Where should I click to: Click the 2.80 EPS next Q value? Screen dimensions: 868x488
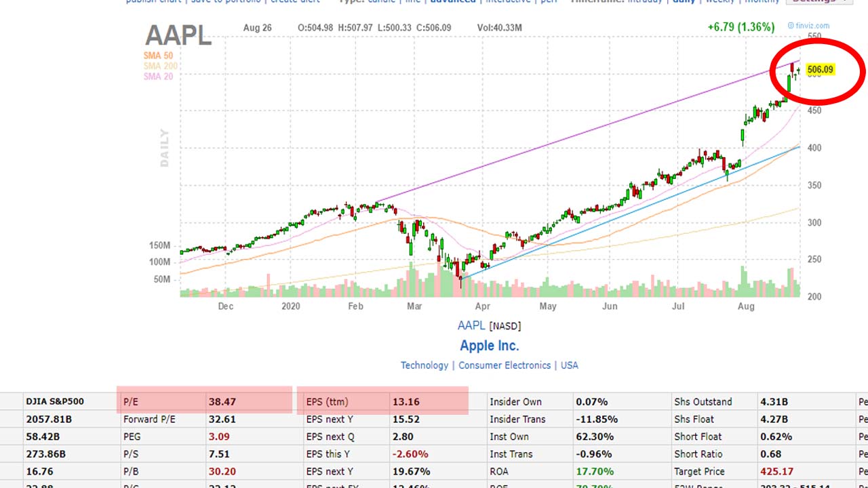[403, 437]
